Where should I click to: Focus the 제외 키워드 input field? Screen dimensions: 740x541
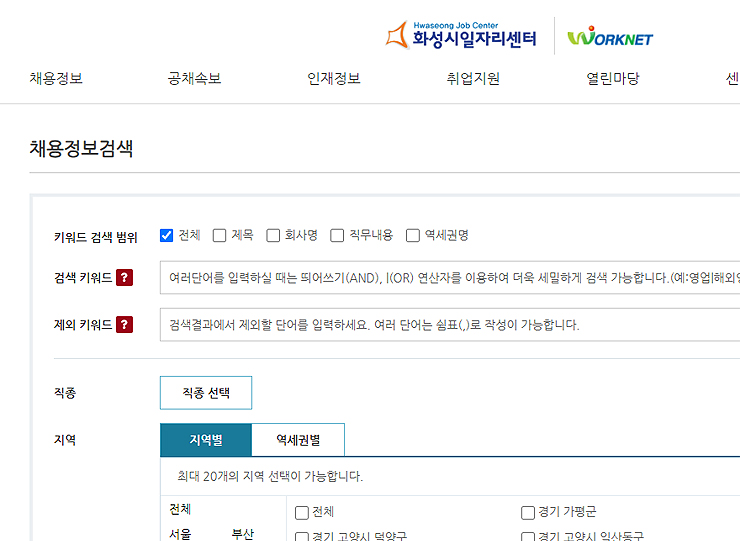tap(450, 325)
